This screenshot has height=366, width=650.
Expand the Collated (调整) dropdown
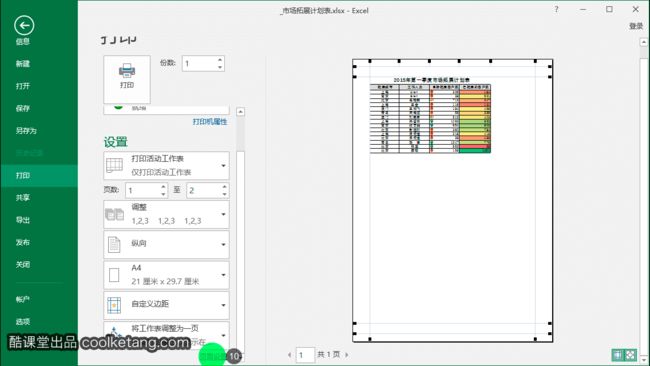[166, 214]
